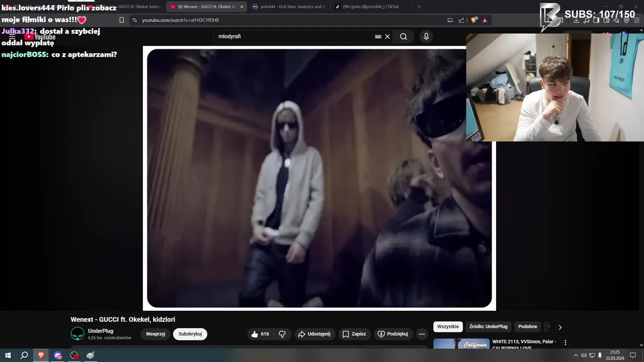The width and height of the screenshot is (644, 362).
Task: Open network settings in the system tray
Action: point(592,355)
